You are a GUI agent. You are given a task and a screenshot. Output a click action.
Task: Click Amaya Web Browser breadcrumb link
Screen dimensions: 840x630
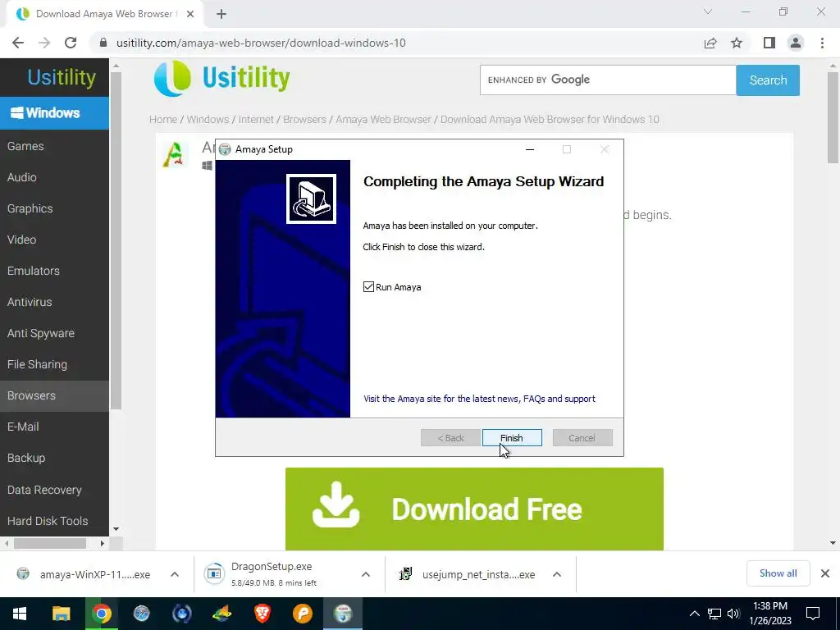click(x=384, y=120)
